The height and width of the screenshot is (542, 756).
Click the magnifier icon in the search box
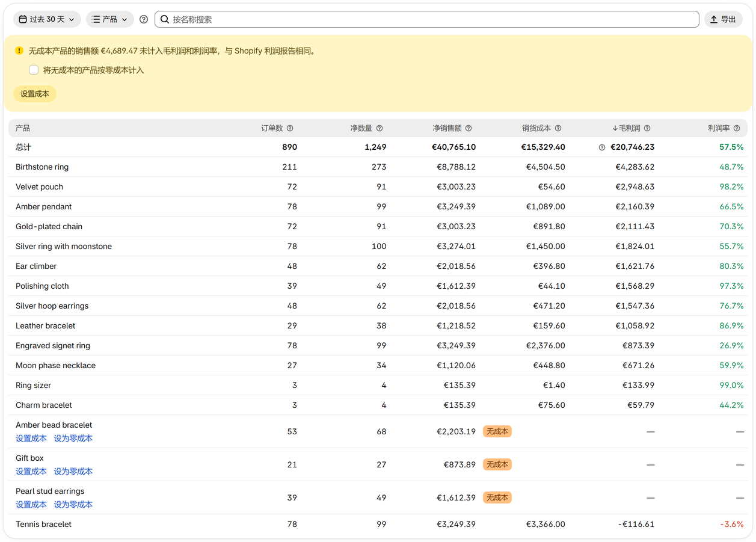164,19
